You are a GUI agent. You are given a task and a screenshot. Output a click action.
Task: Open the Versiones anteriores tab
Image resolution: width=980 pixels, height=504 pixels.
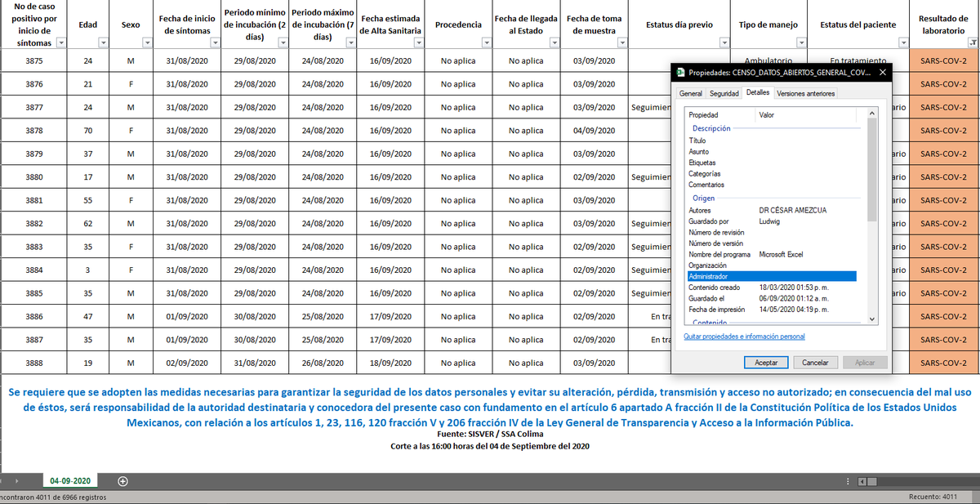click(x=806, y=94)
